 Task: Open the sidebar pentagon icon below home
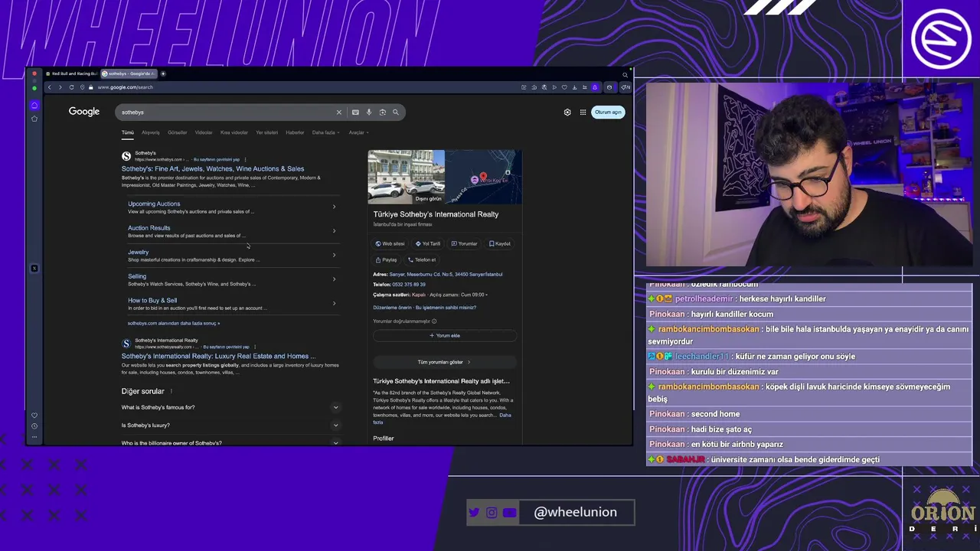[34, 119]
